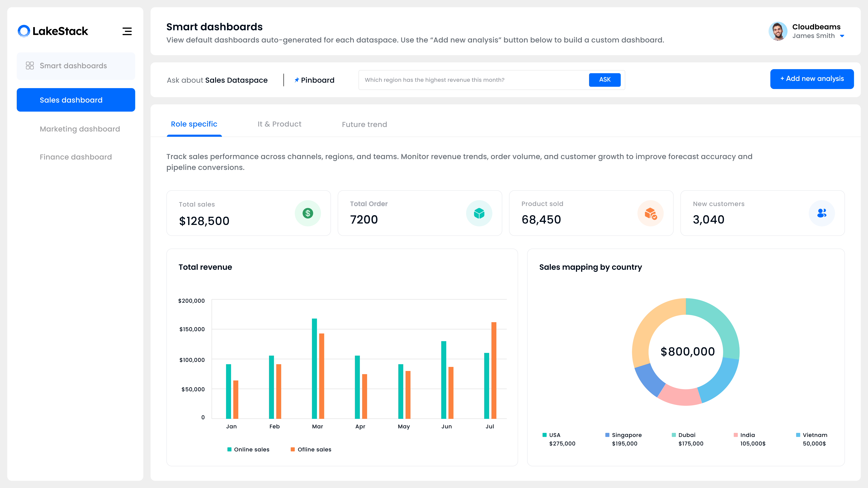Viewport: 868px width, 488px height.
Task: Focus the region revenue question input field
Action: click(472, 80)
